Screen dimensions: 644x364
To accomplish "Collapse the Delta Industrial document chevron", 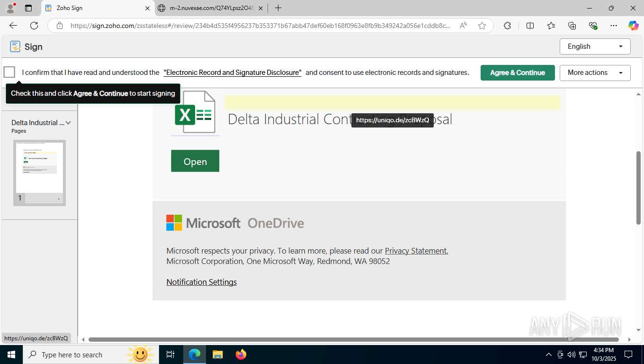I will 68,123.
